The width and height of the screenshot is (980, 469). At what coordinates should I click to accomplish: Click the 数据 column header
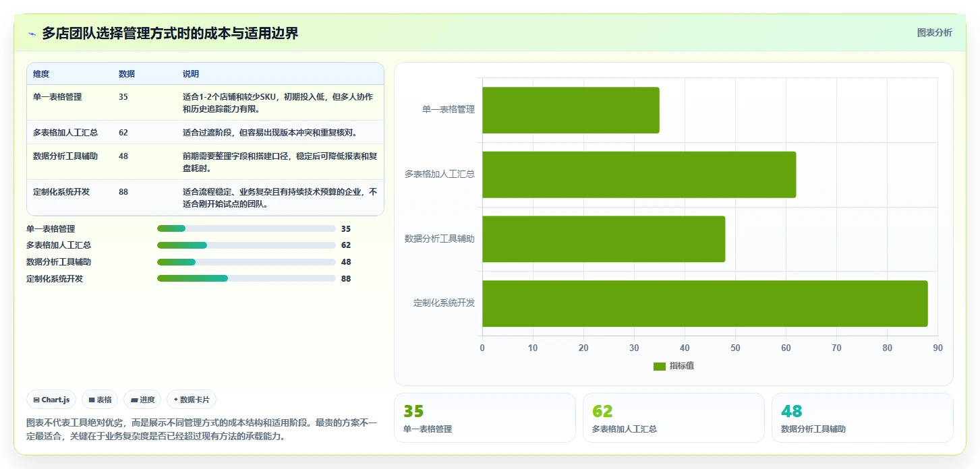pyautogui.click(x=127, y=74)
